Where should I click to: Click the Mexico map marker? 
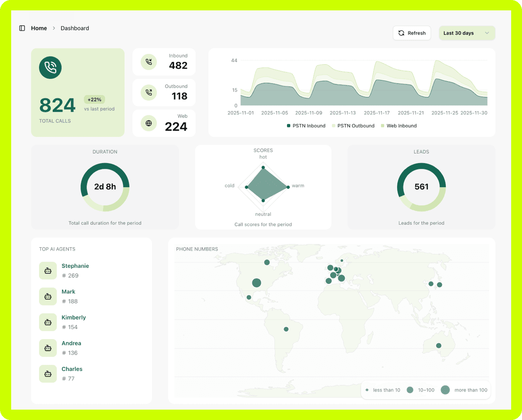[x=249, y=297]
